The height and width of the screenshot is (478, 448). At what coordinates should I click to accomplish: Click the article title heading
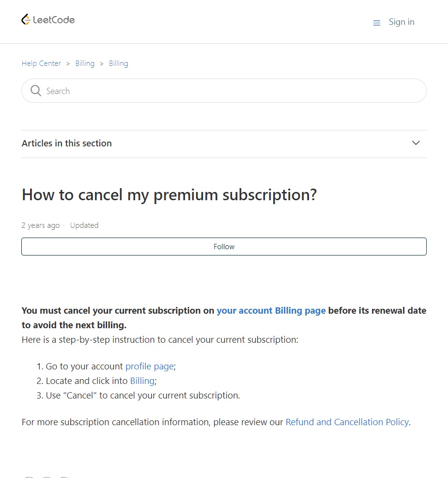[169, 195]
